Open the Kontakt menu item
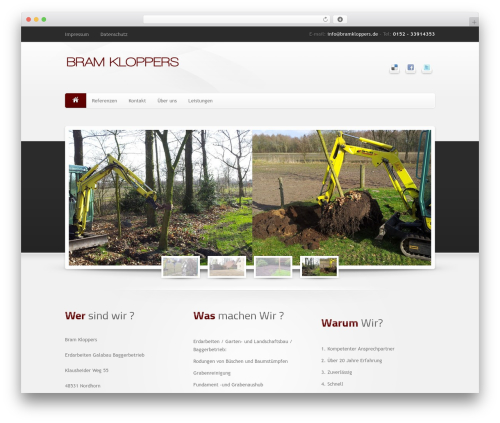The image size is (500, 423). 137,101
